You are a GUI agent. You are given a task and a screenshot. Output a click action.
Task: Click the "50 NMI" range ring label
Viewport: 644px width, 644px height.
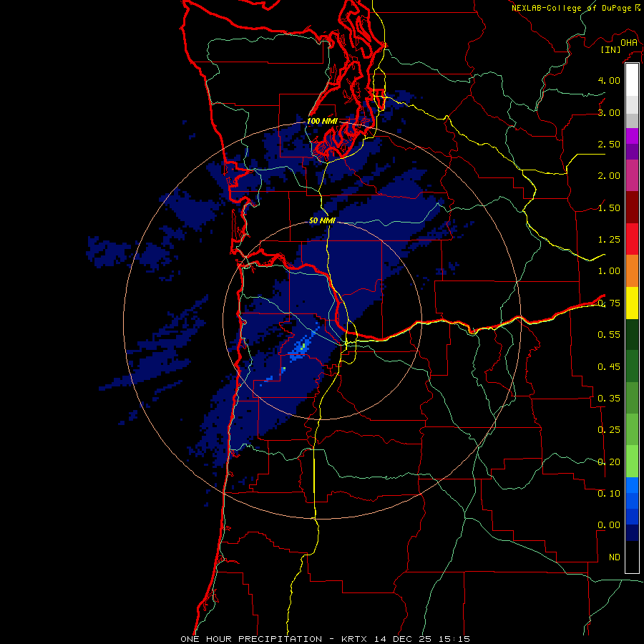click(x=322, y=220)
